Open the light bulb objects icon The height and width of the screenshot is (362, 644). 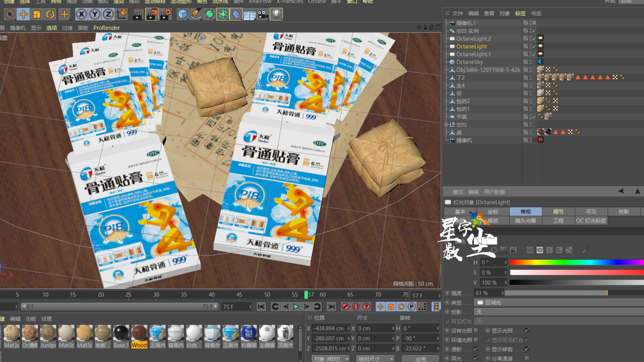click(x=276, y=14)
